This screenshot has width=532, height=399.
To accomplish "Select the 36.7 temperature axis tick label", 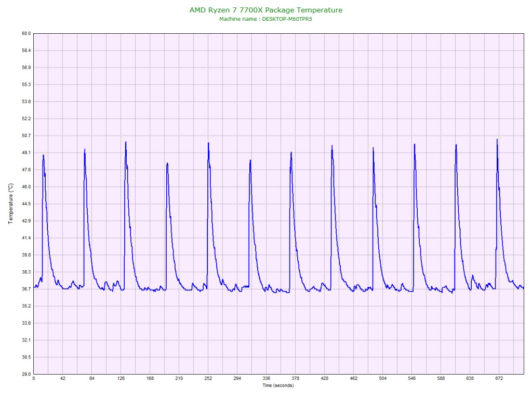I will [x=25, y=289].
